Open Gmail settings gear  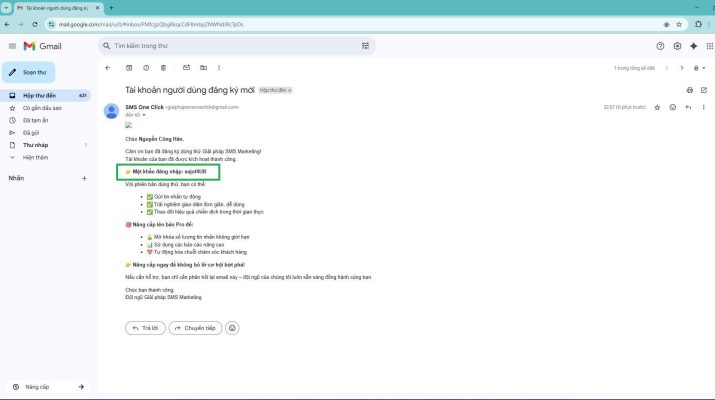point(677,45)
